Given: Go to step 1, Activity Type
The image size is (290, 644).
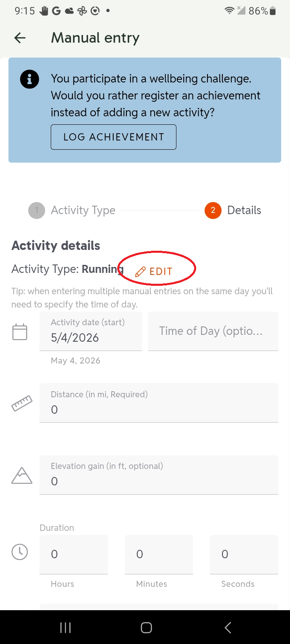Looking at the screenshot, I should (72, 211).
